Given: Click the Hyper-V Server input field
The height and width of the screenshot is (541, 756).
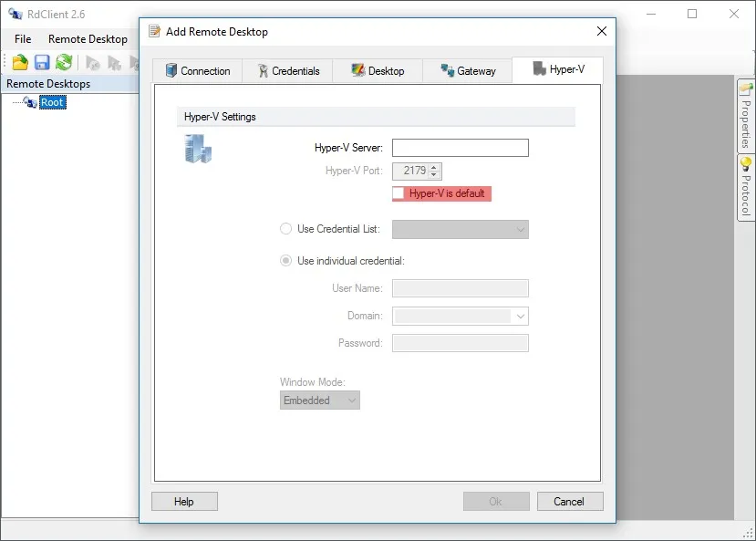Looking at the screenshot, I should pos(460,148).
